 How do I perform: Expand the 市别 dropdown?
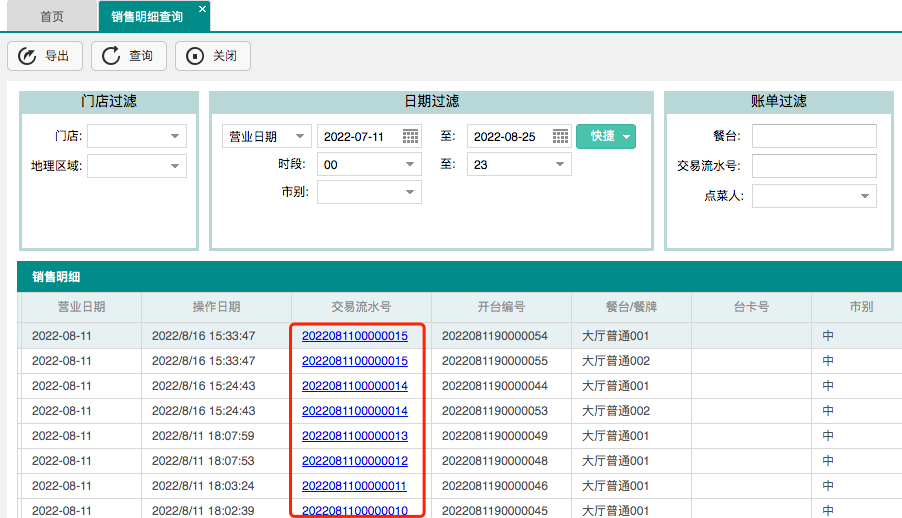pos(411,192)
